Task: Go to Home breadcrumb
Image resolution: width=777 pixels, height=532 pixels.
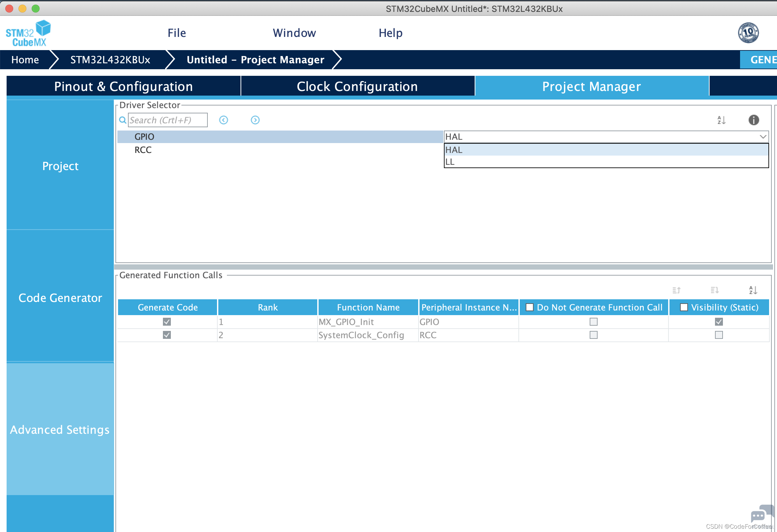Action: point(25,59)
